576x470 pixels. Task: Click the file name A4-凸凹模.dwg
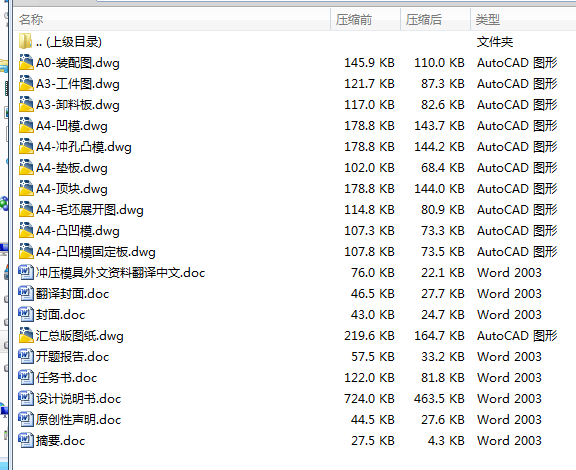point(78,230)
